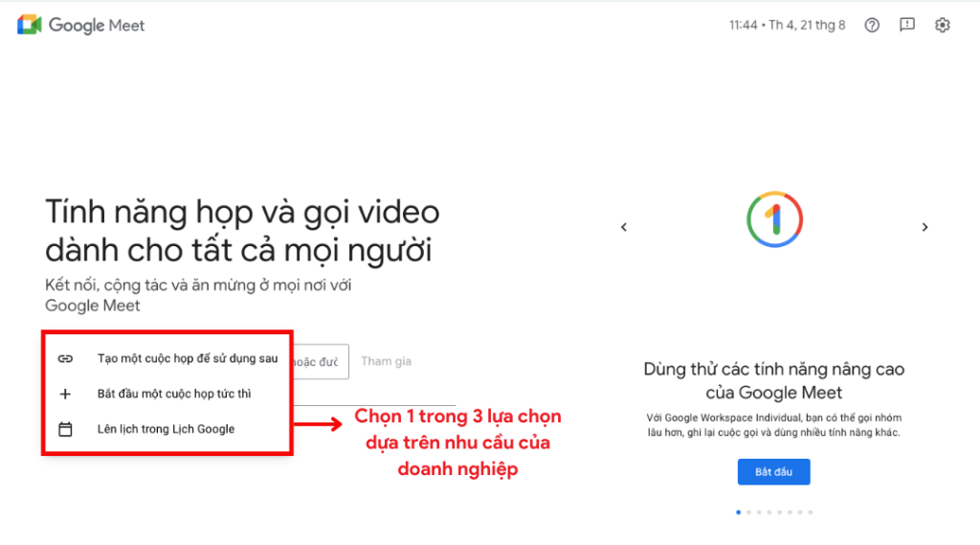Click the Google One promo logo
The height and width of the screenshot is (545, 980).
point(774,219)
